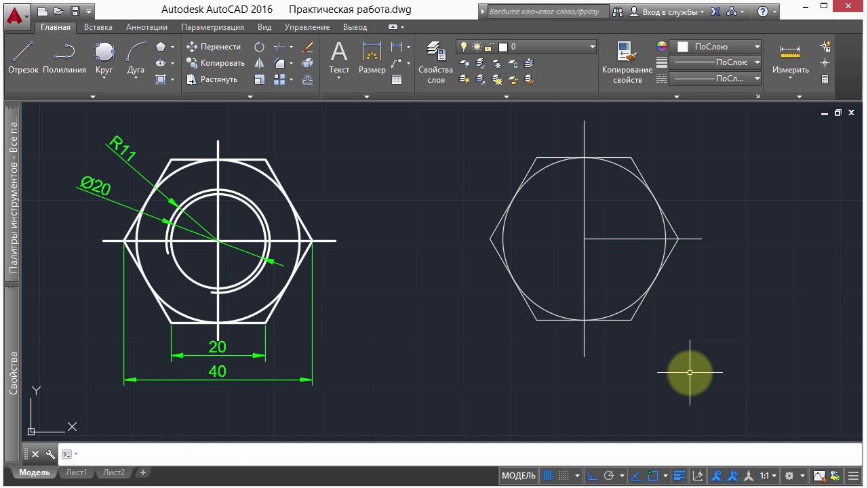Select the Круг circle tool
Screen dimensions: 868x488
(x=104, y=58)
